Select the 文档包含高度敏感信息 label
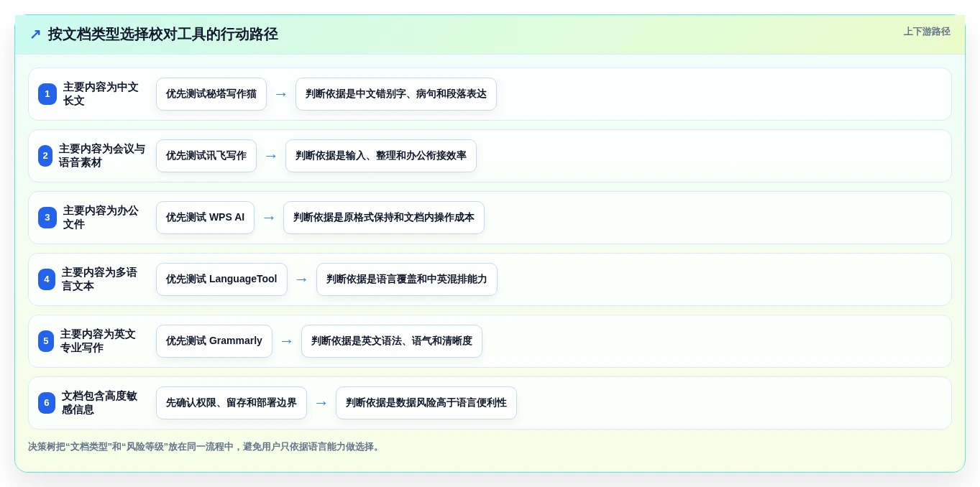 pos(99,403)
